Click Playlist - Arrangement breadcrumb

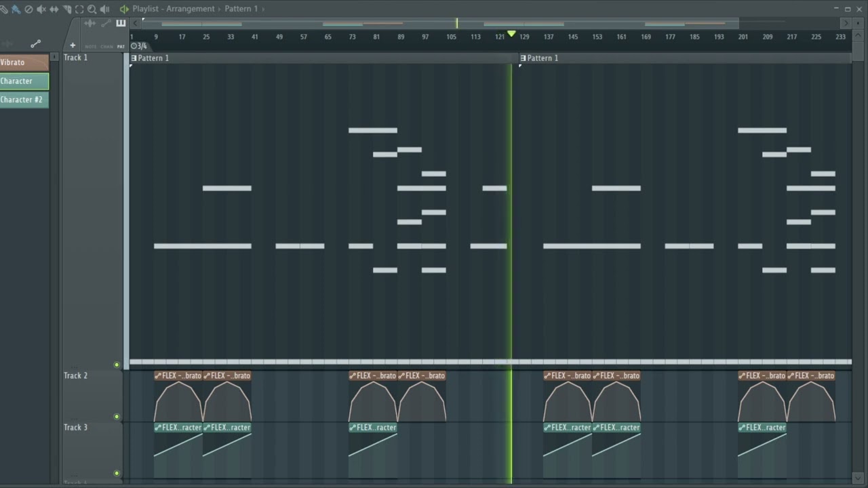[174, 9]
